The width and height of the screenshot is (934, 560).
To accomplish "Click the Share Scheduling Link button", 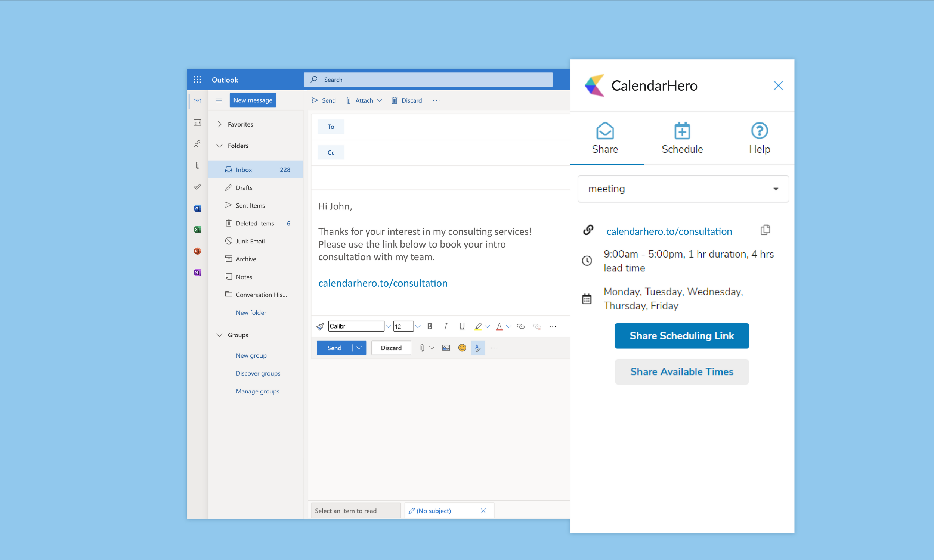I will pyautogui.click(x=681, y=336).
